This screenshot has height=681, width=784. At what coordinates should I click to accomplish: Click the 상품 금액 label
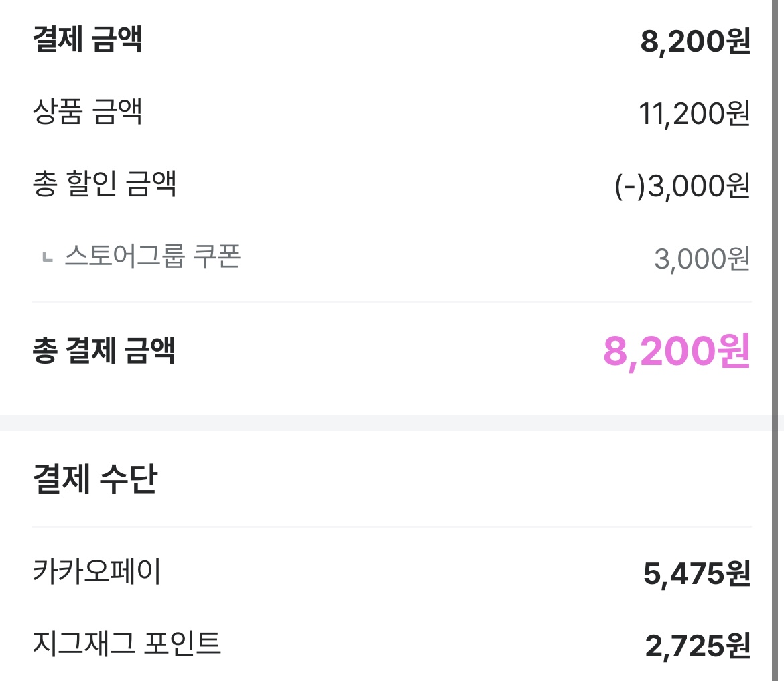coord(88,111)
